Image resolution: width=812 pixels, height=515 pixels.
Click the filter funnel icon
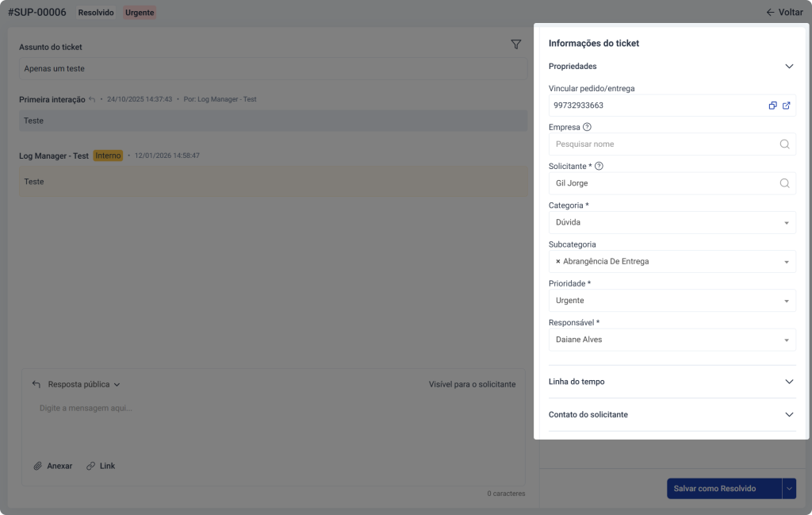[516, 45]
